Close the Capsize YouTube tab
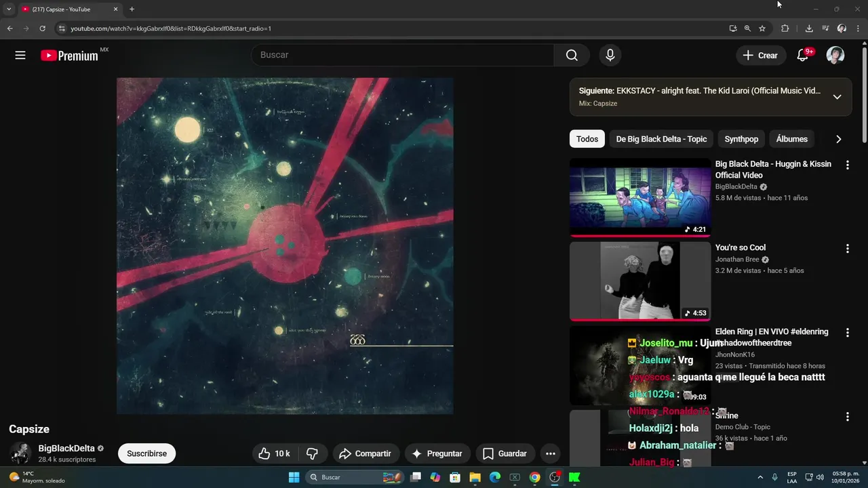Screen dimensions: 868x488 [115, 9]
